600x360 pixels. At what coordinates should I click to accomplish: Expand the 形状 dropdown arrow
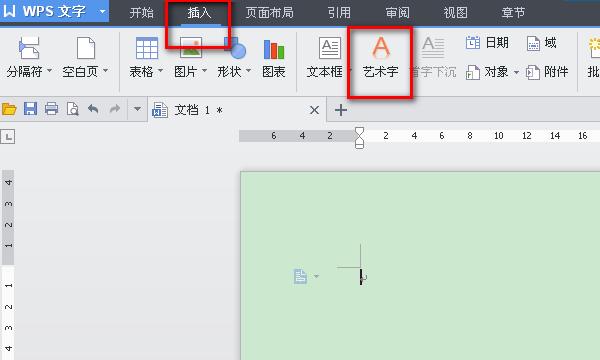point(248,71)
